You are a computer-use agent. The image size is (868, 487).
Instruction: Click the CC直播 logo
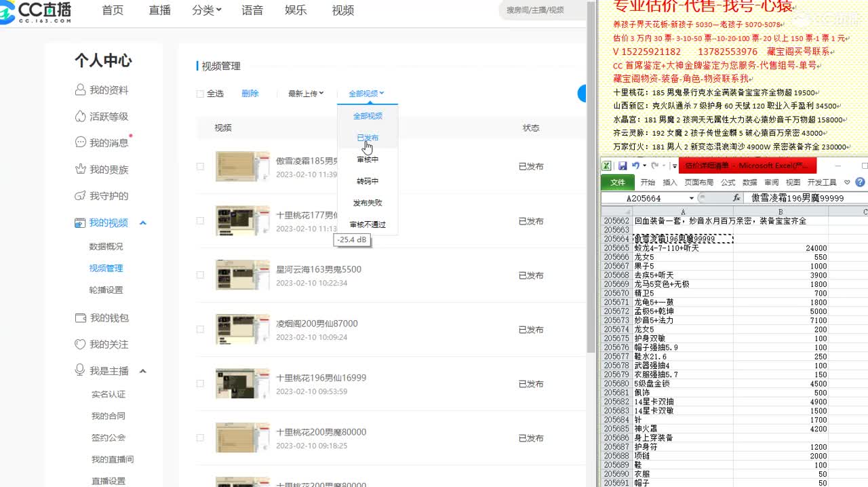[35, 12]
